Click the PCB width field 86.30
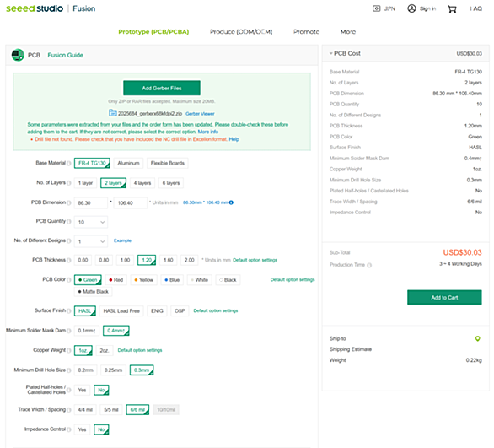 91,202
